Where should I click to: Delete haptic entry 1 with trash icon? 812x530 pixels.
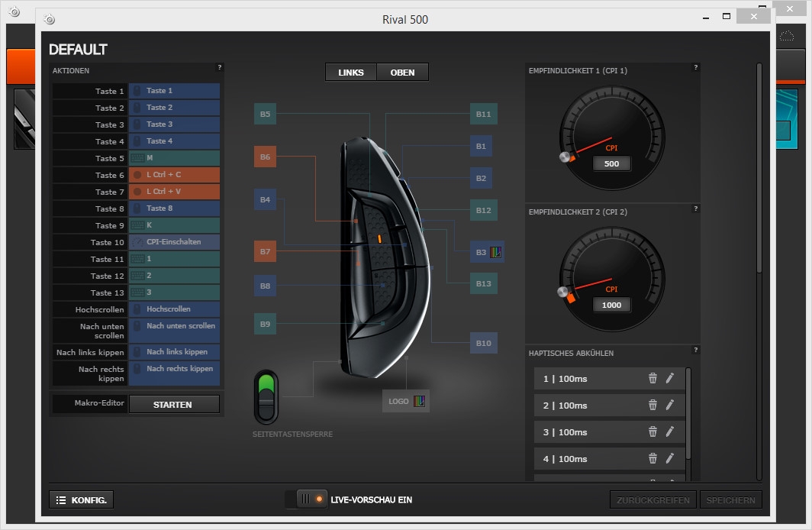coord(652,378)
